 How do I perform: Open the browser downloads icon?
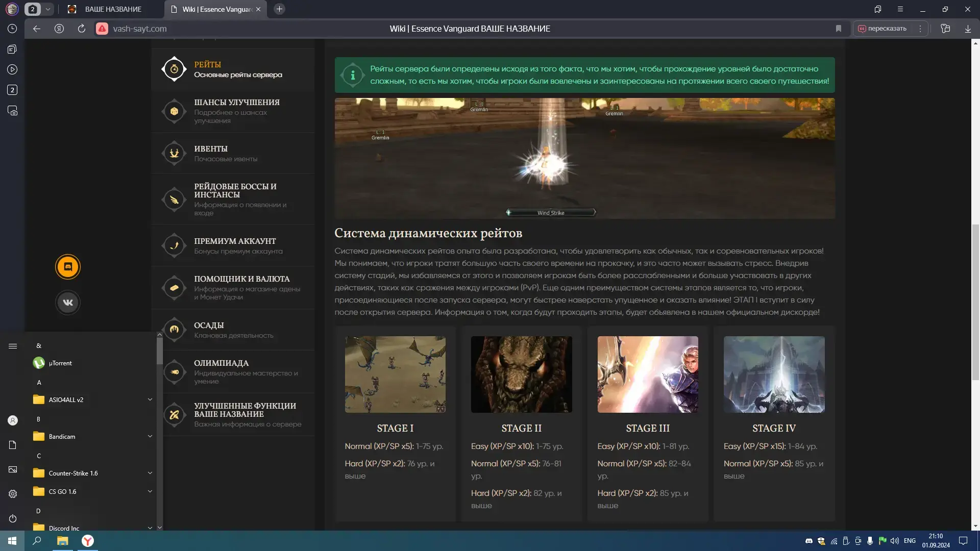(968, 29)
